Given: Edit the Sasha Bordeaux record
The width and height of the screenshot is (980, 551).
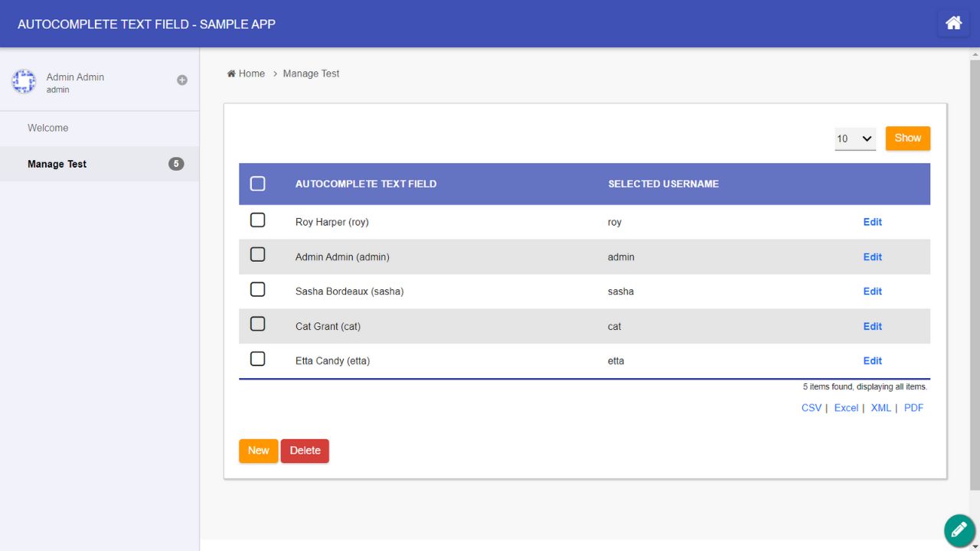Looking at the screenshot, I should point(872,291).
